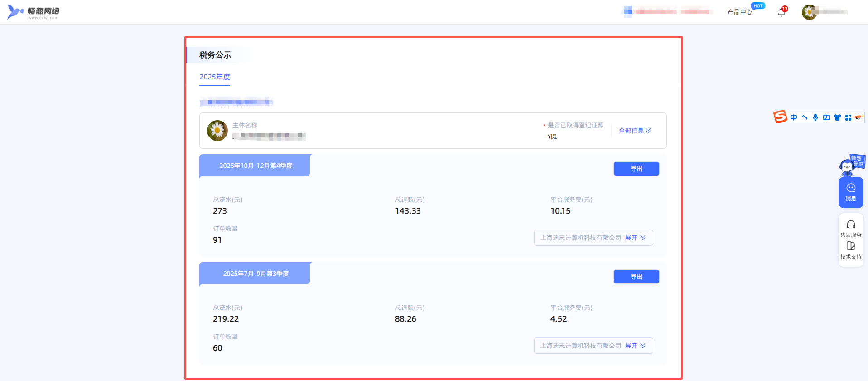Toggle Sogou punctuation mode
Viewport: 868px width, 381px height.
[x=805, y=117]
